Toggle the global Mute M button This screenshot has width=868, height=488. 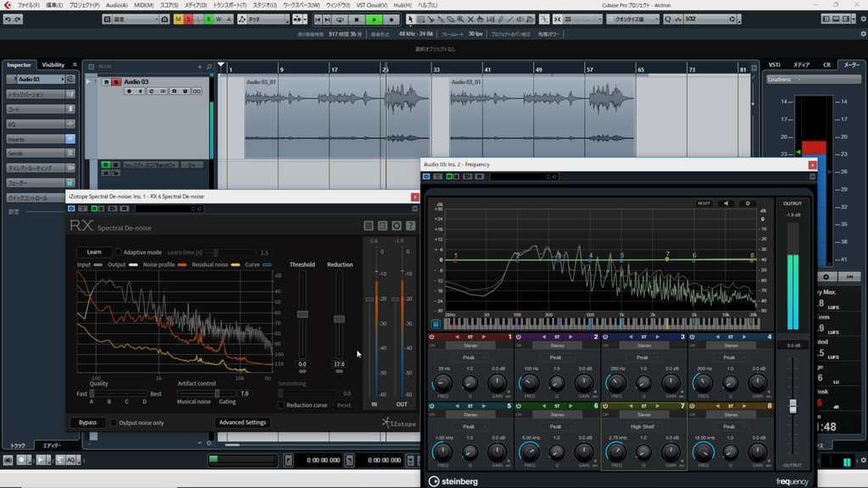point(178,19)
